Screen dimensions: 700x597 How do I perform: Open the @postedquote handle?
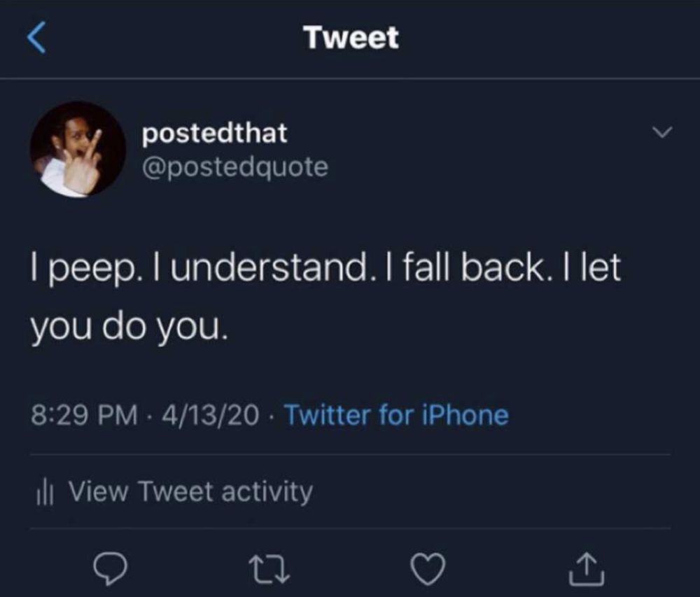click(235, 167)
